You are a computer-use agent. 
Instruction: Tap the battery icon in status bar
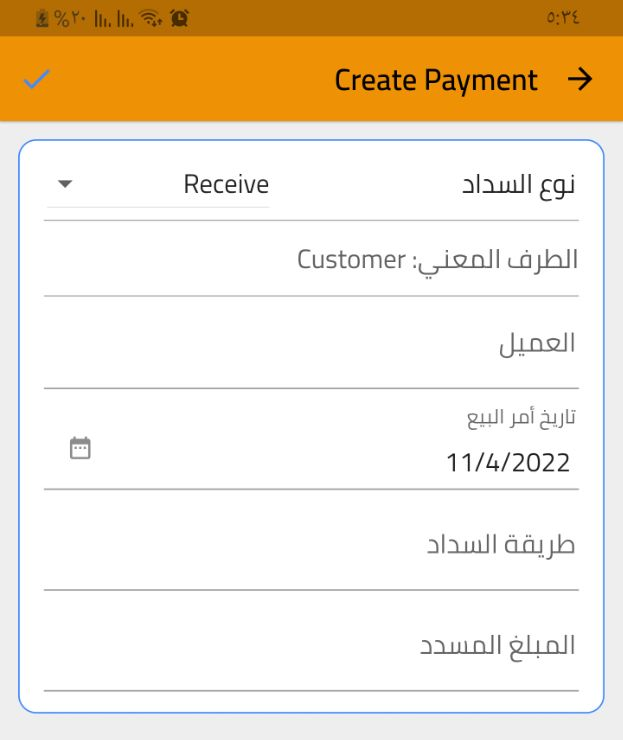tap(42, 18)
